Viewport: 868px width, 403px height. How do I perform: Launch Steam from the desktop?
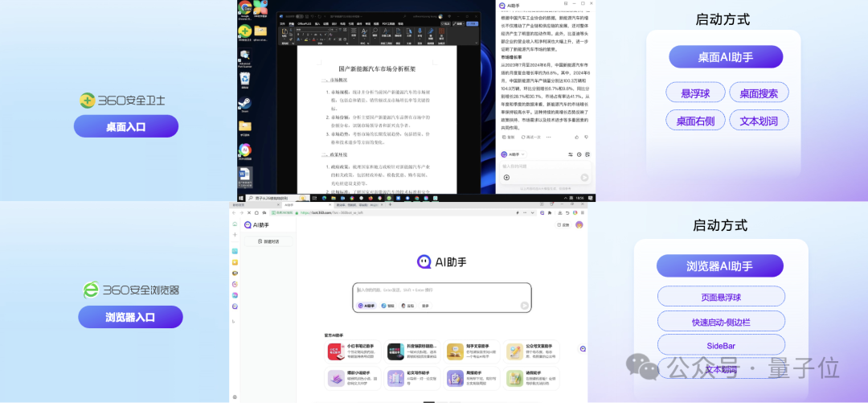pyautogui.click(x=244, y=105)
